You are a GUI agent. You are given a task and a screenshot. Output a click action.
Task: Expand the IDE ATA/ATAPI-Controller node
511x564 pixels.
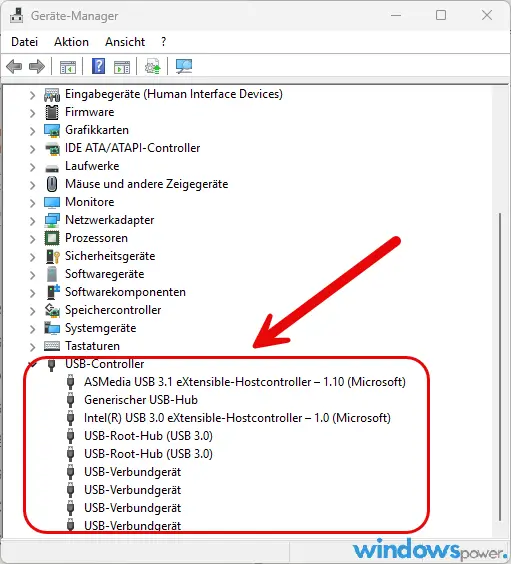32,149
